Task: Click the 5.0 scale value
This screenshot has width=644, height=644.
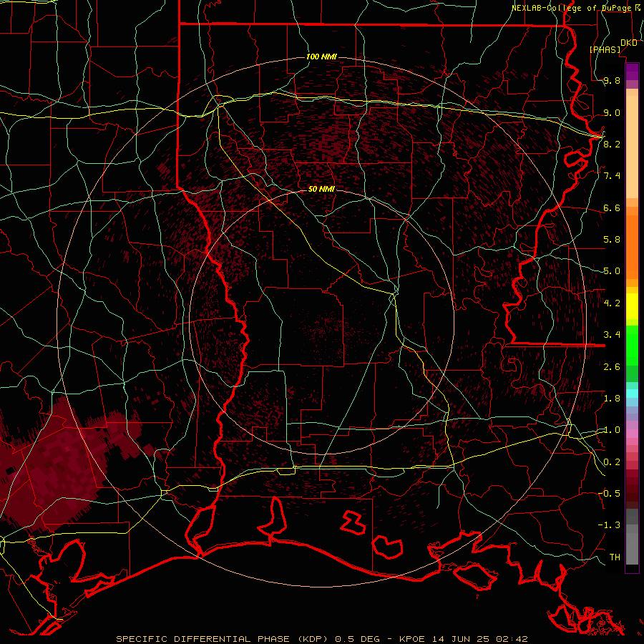Action: click(612, 271)
